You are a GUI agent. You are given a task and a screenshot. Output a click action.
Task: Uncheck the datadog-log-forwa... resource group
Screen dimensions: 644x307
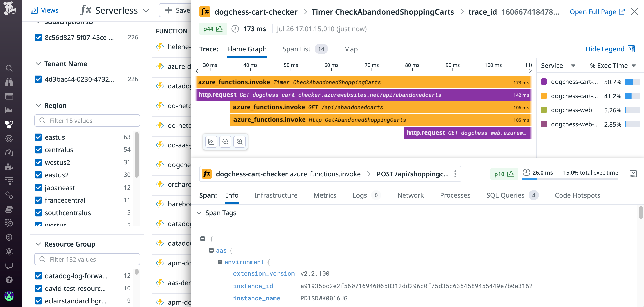pos(38,276)
